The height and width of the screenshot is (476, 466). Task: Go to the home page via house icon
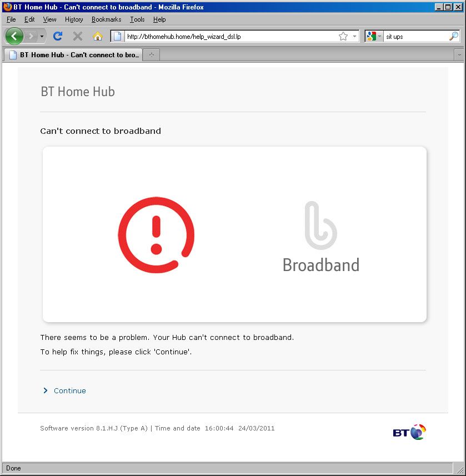pos(97,37)
